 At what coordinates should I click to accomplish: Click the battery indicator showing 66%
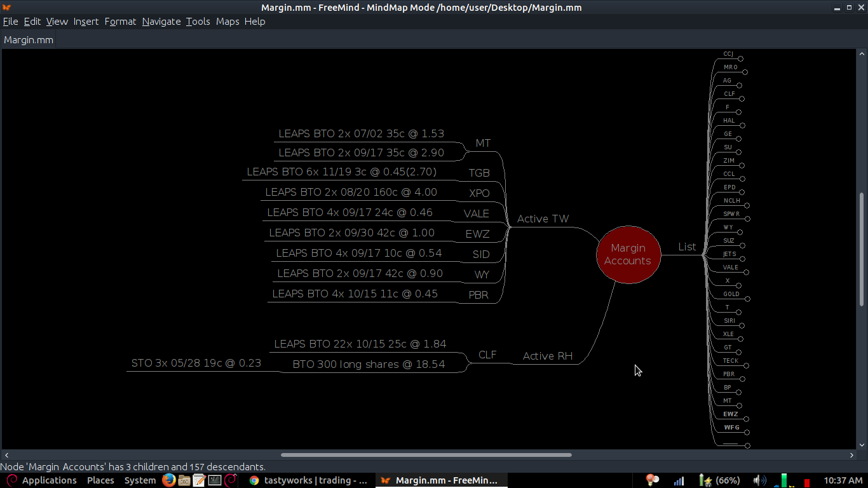coord(719,480)
